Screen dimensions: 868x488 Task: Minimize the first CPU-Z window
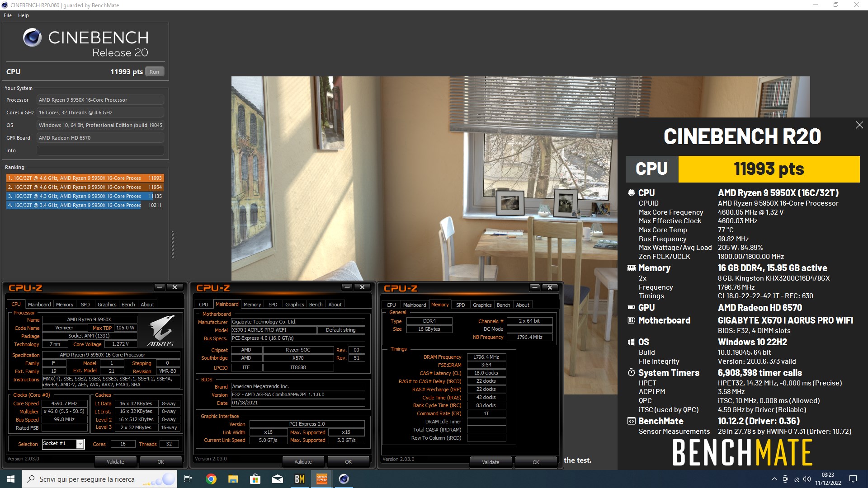tap(159, 287)
